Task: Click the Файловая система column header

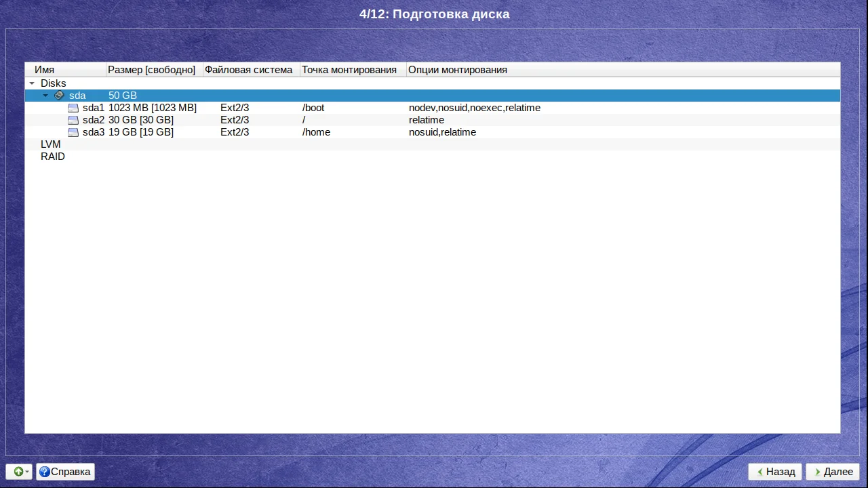Action: (252, 70)
